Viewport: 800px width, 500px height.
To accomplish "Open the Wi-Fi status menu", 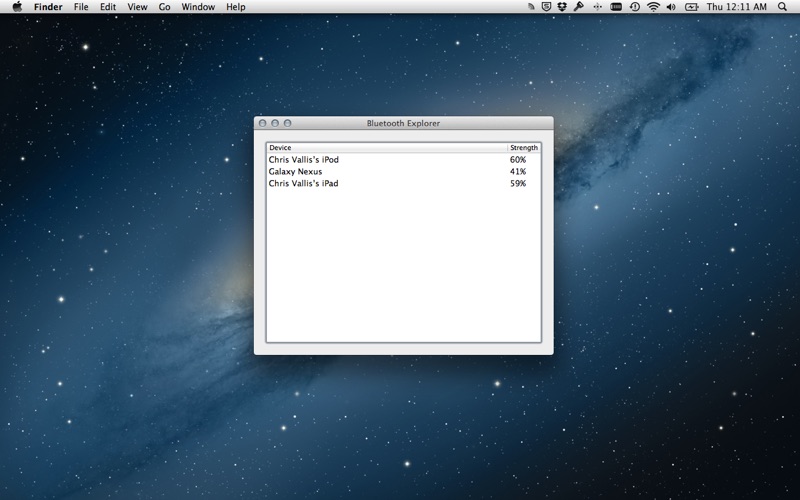I will click(653, 7).
